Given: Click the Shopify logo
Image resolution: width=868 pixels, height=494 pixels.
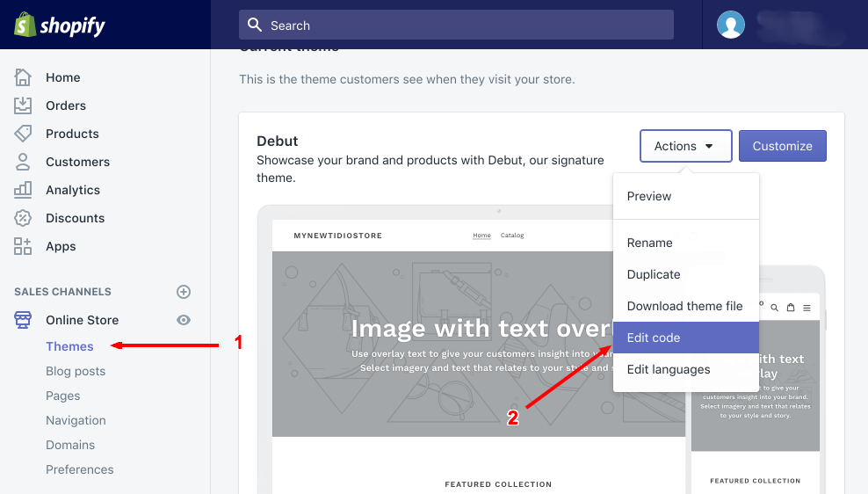Looking at the screenshot, I should [x=59, y=25].
